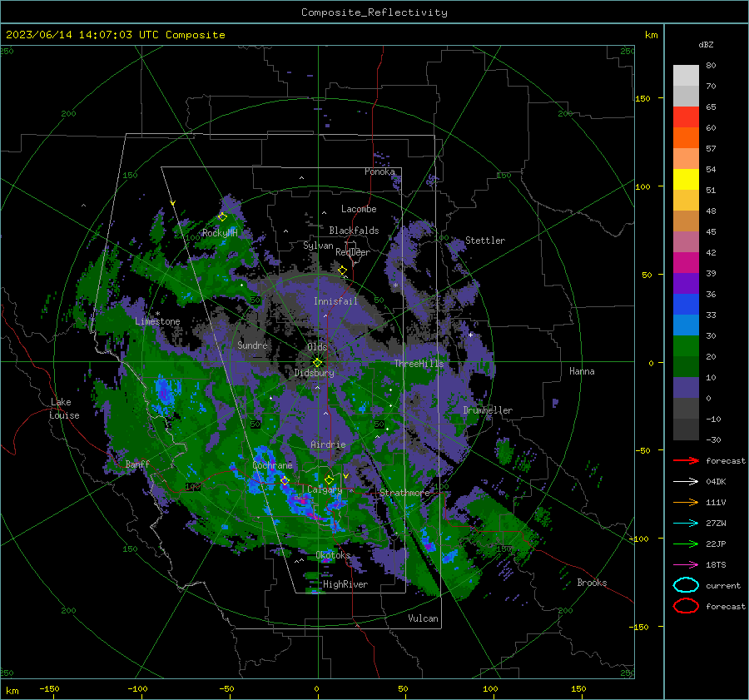Click the yellow diamond marker below RedDeer
Screen dimensions: 749x700
pyautogui.click(x=343, y=271)
